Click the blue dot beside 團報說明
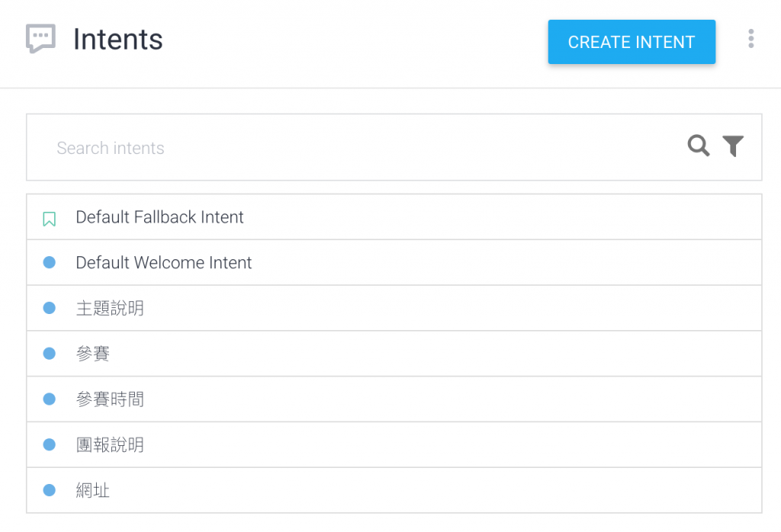This screenshot has width=781, height=532. coord(50,445)
